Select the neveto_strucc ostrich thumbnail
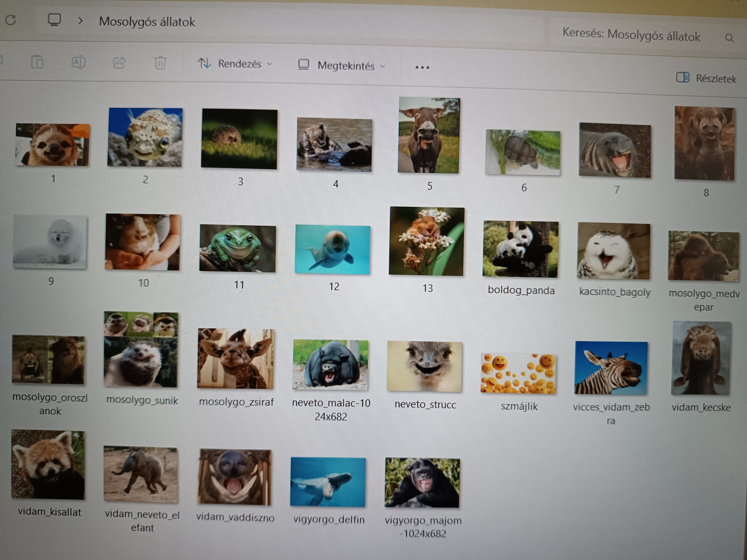 click(425, 366)
